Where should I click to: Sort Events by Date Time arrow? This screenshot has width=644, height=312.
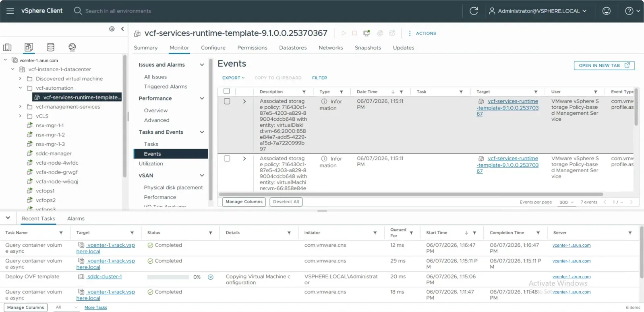click(x=393, y=92)
